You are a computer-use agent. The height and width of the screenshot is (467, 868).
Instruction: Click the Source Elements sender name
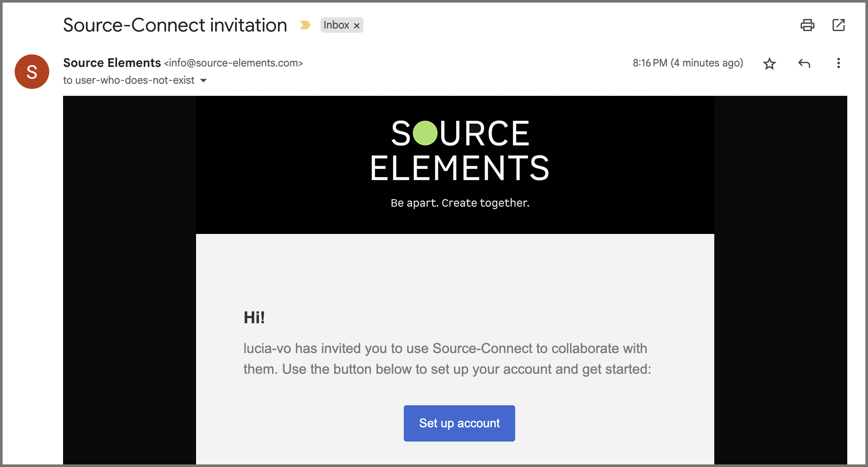tap(112, 63)
